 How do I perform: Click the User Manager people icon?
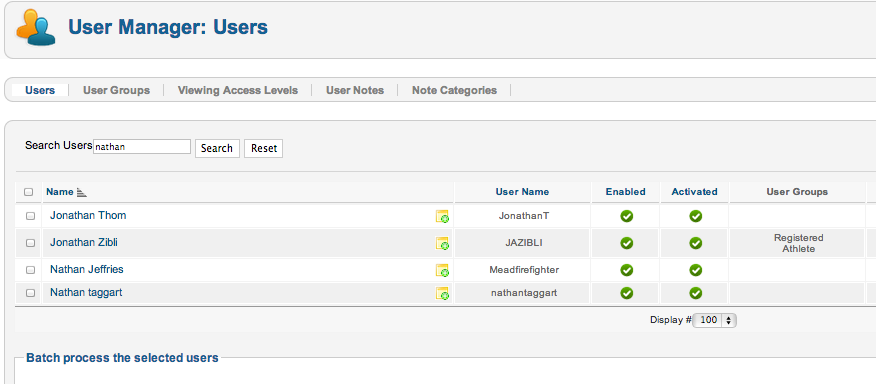click(36, 27)
